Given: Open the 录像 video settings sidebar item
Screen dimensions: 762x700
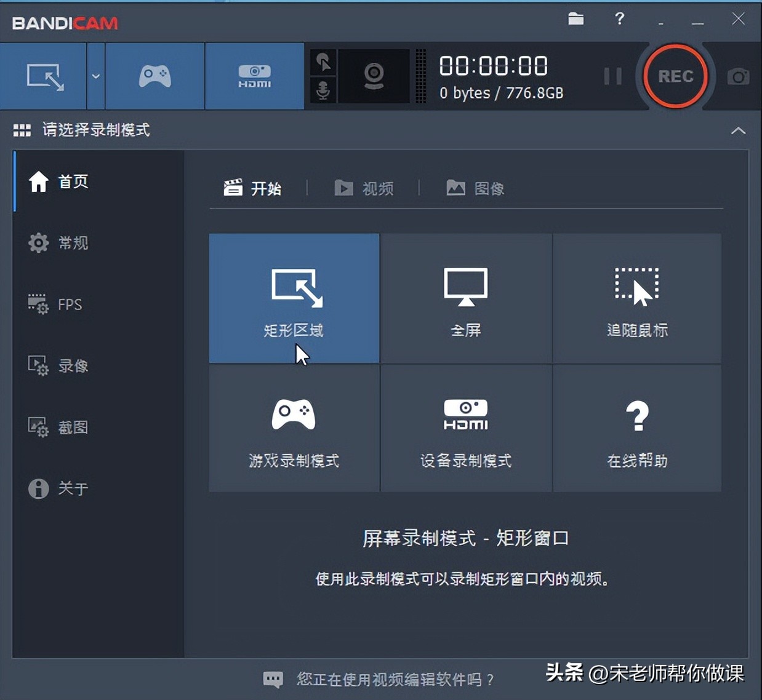Looking at the screenshot, I should coord(98,366).
